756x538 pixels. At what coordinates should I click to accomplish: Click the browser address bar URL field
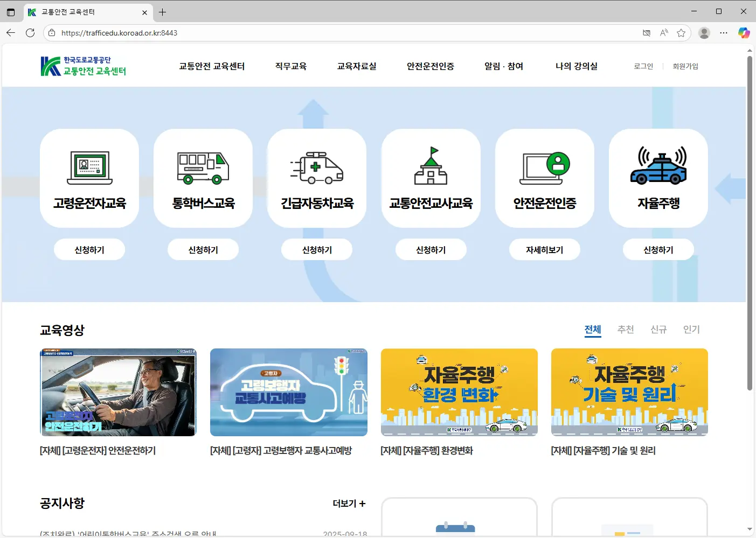[345, 33]
